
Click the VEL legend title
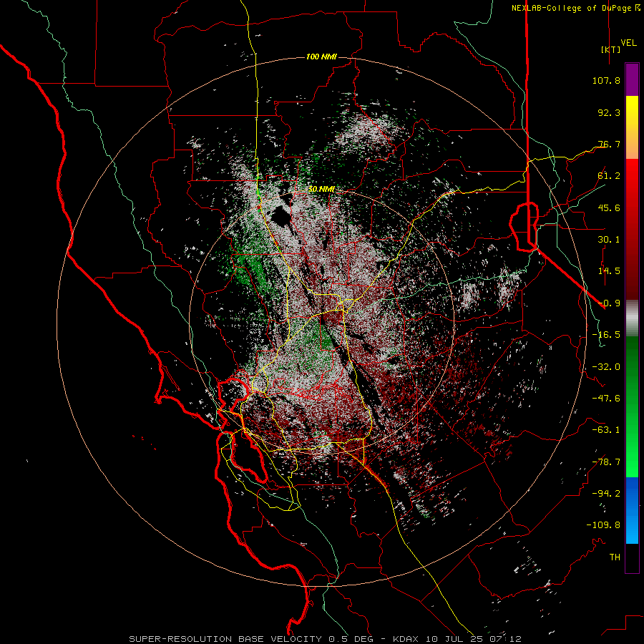coord(628,43)
